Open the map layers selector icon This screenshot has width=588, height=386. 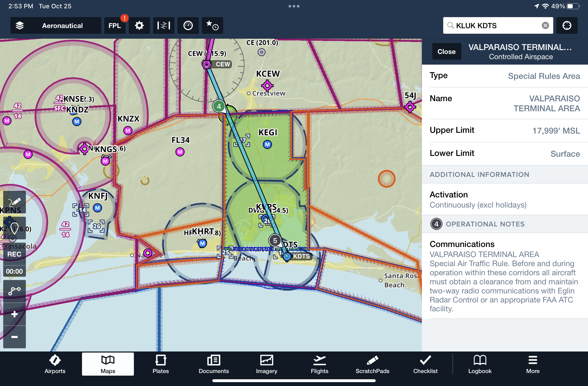(20, 25)
